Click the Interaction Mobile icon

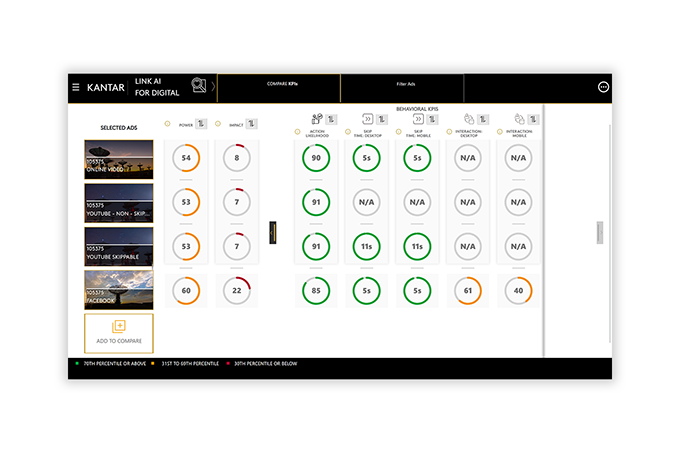519,119
